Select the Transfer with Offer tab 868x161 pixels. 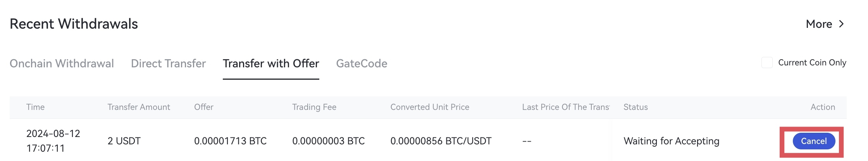(x=271, y=63)
